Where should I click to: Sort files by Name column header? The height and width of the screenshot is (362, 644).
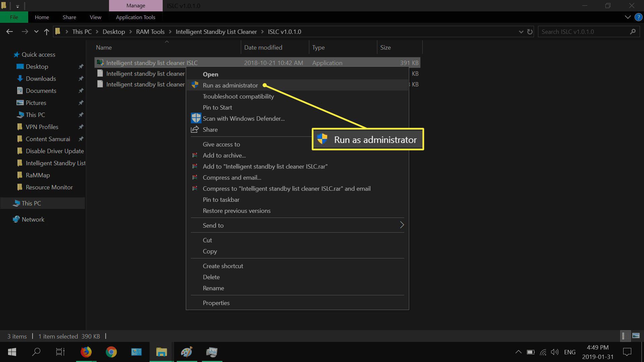(167, 48)
